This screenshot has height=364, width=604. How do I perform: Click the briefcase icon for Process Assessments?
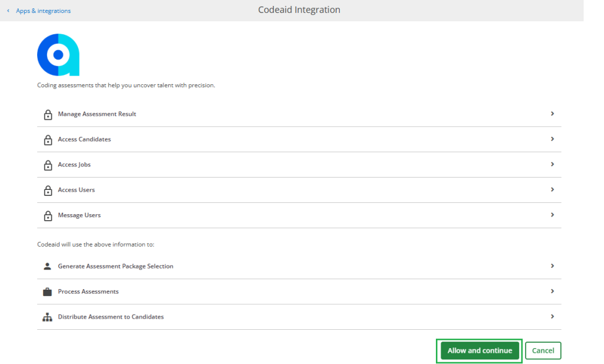tap(48, 291)
